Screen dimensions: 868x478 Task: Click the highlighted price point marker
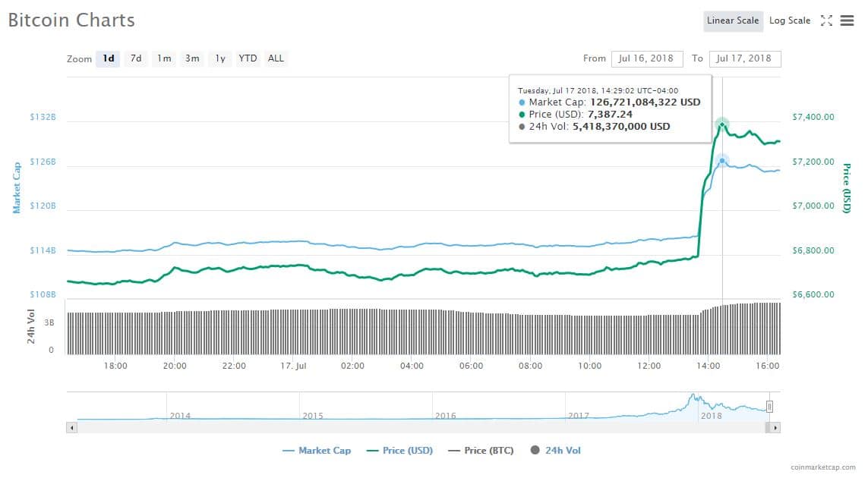(x=722, y=124)
